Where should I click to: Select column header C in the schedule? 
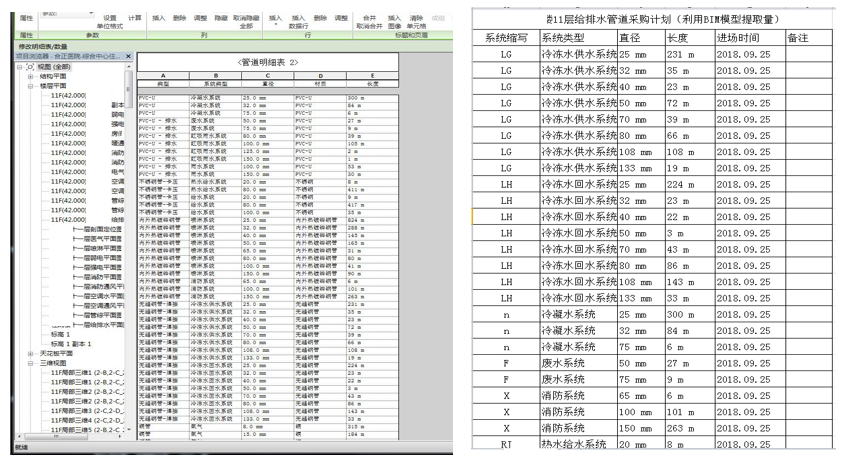pos(268,76)
